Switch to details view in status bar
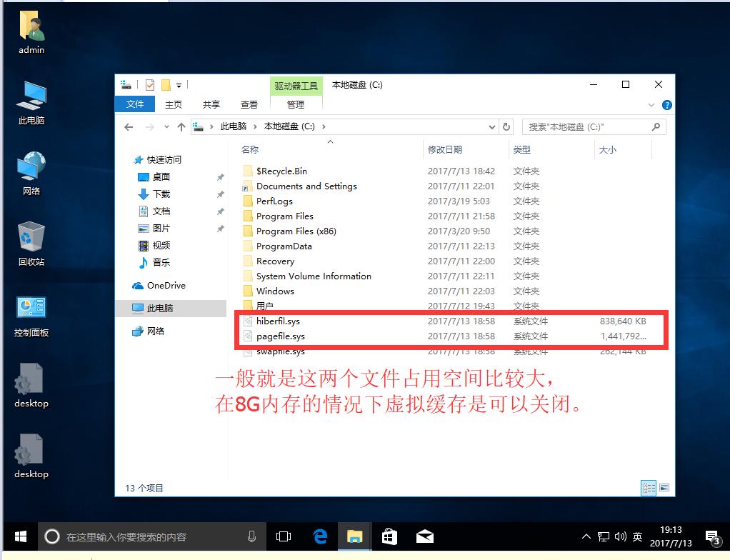 point(649,488)
